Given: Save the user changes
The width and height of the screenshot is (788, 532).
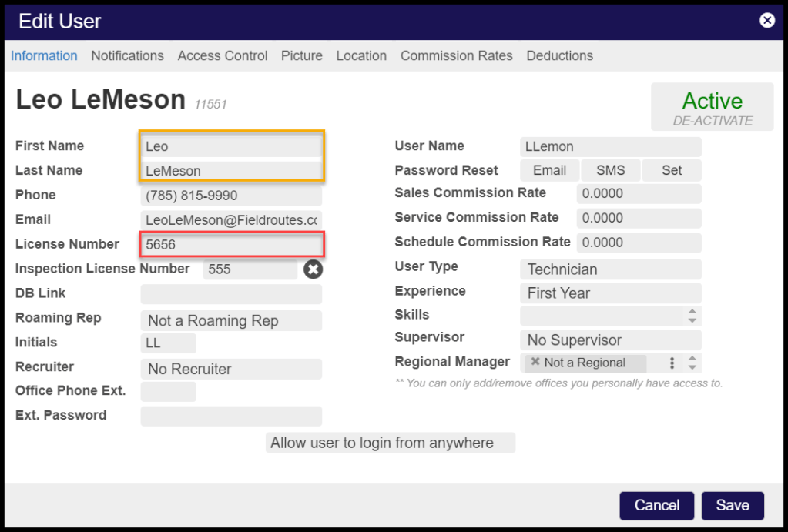Looking at the screenshot, I should [x=732, y=506].
